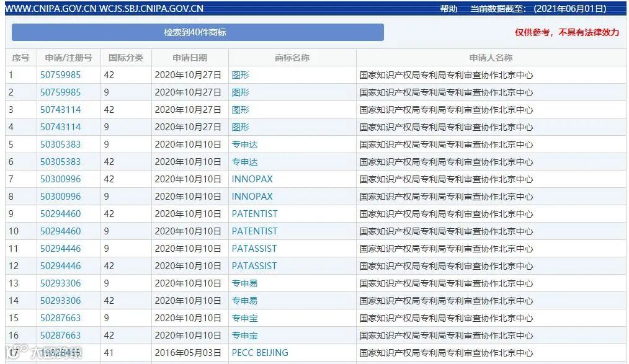This screenshot has height=364, width=629.
Task: Open registration number 50300996 in row 7
Action: point(60,179)
